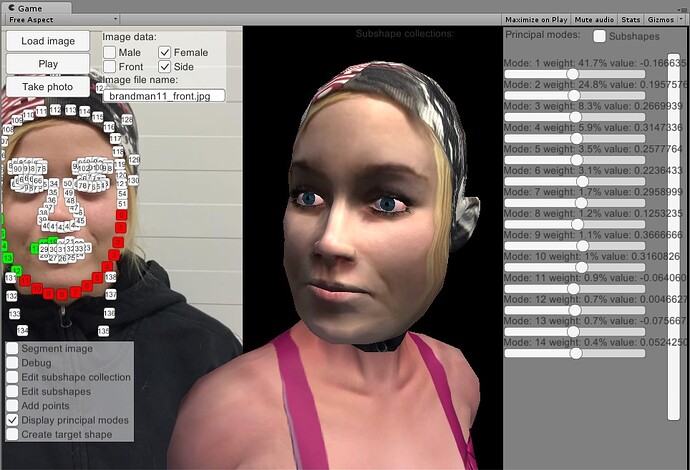This screenshot has height=470, width=690.
Task: Click the Mode 7 slider
Action: pos(575,203)
